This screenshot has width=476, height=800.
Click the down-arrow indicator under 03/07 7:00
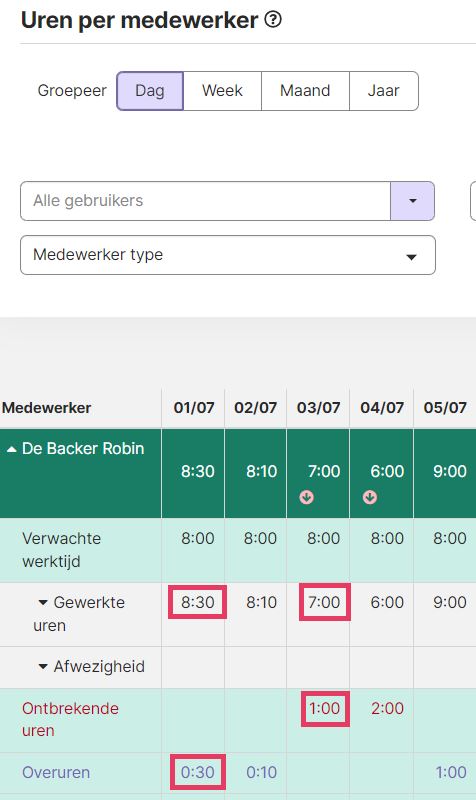coord(307,497)
